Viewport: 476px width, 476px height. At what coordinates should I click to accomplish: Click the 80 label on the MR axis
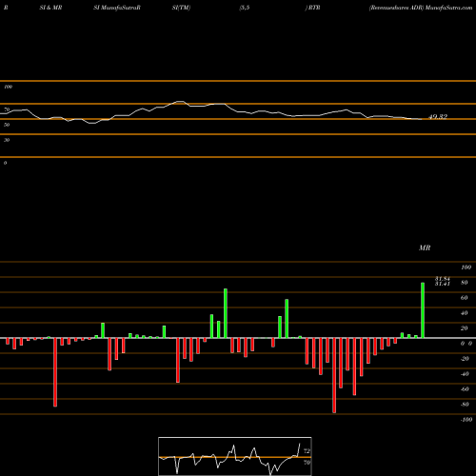point(465,283)
